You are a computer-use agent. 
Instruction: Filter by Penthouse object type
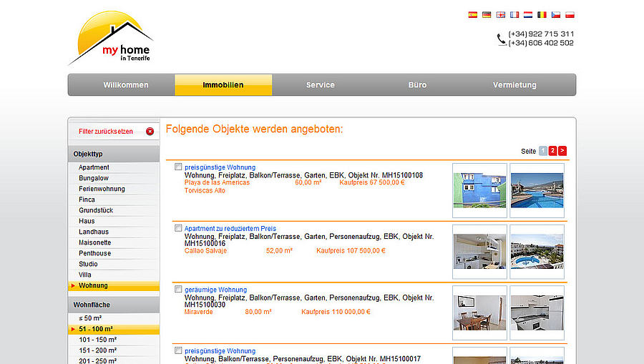click(x=95, y=253)
